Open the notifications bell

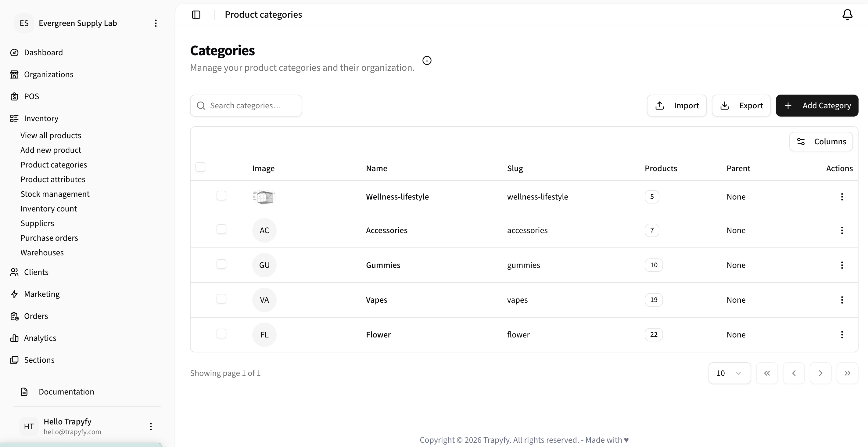tap(847, 15)
